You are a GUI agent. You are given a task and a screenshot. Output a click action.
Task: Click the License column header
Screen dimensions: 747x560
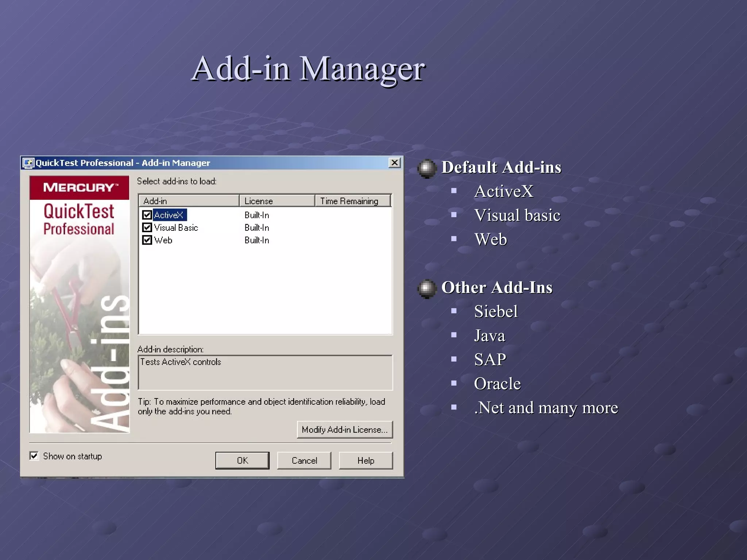277,201
